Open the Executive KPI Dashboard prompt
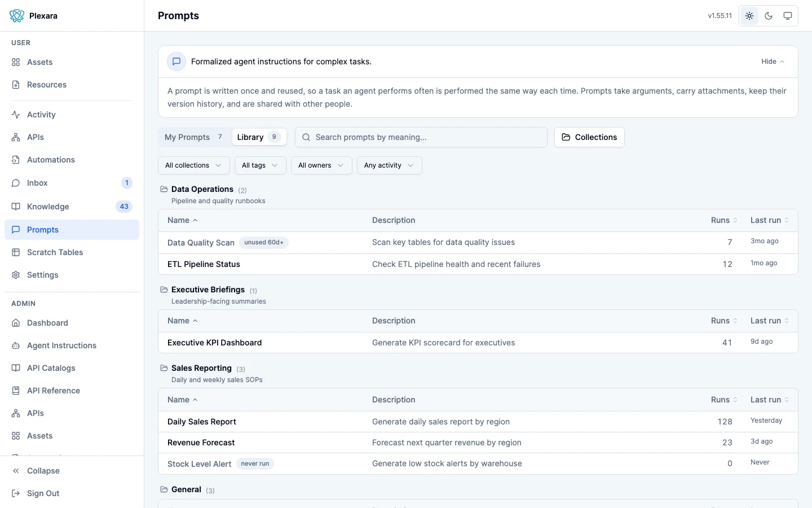The height and width of the screenshot is (508, 812). coord(478,343)
